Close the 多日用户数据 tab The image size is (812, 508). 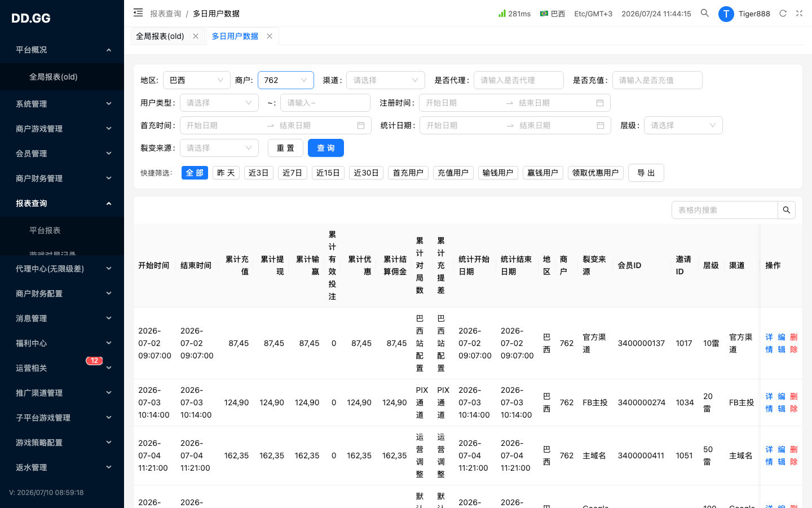270,36
